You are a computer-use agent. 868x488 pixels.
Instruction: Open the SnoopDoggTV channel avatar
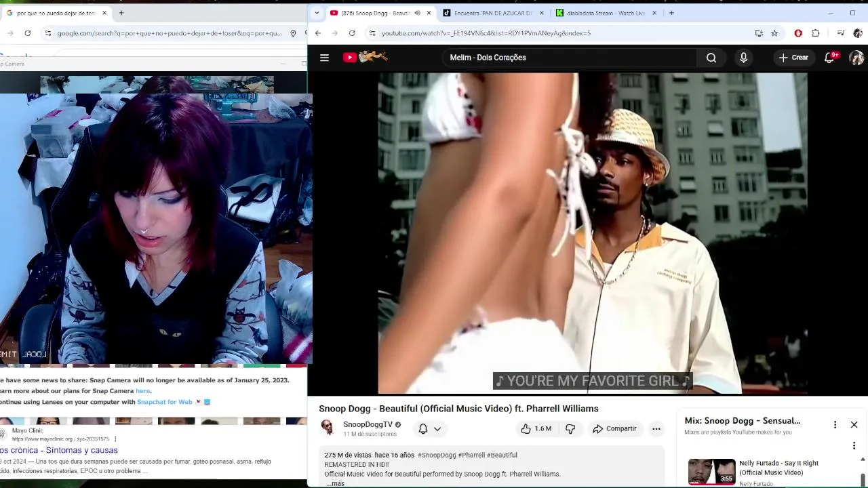click(x=327, y=428)
